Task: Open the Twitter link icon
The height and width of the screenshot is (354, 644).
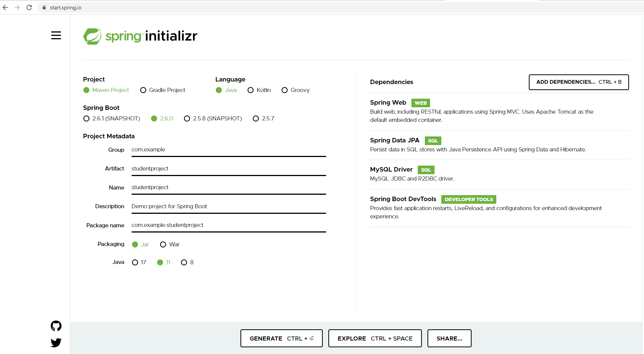Action: click(x=56, y=342)
